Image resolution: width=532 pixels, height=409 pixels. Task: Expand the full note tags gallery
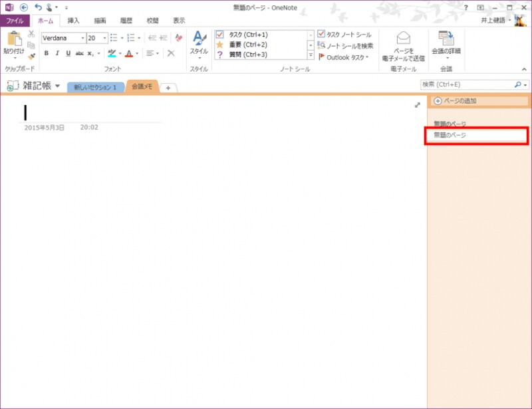click(311, 55)
